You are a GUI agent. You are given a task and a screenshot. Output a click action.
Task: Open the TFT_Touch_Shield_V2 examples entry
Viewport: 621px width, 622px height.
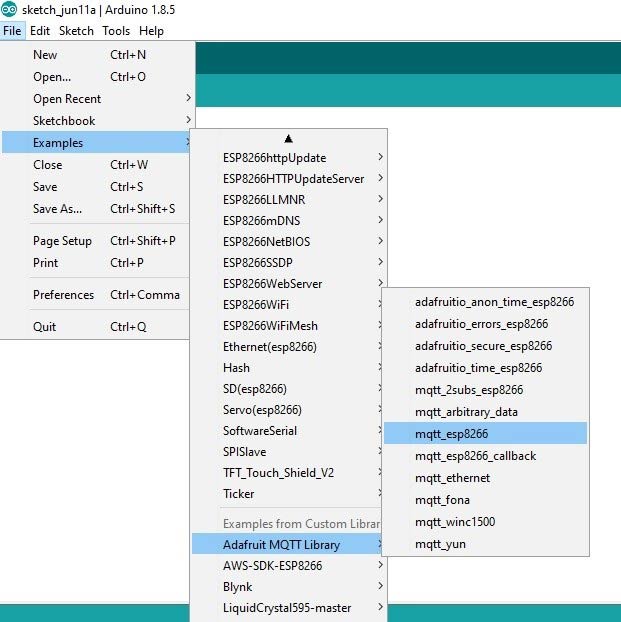[x=286, y=473]
